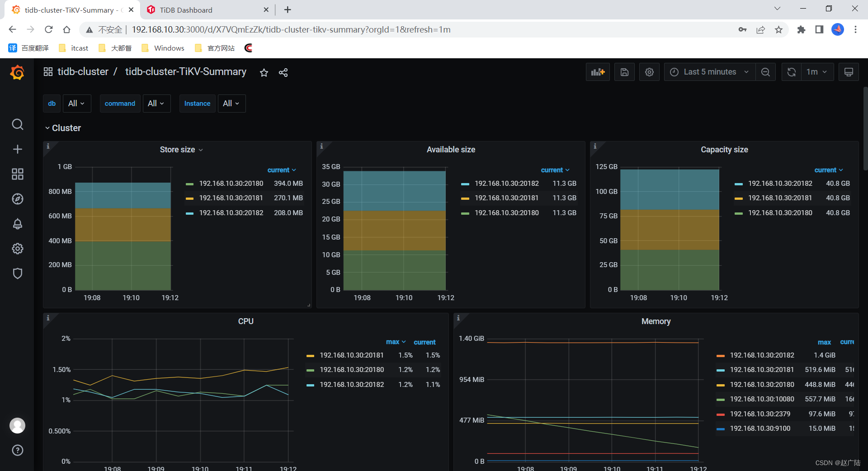This screenshot has width=868, height=471.
Task: Share the dashboard via share icon
Action: tap(283, 72)
